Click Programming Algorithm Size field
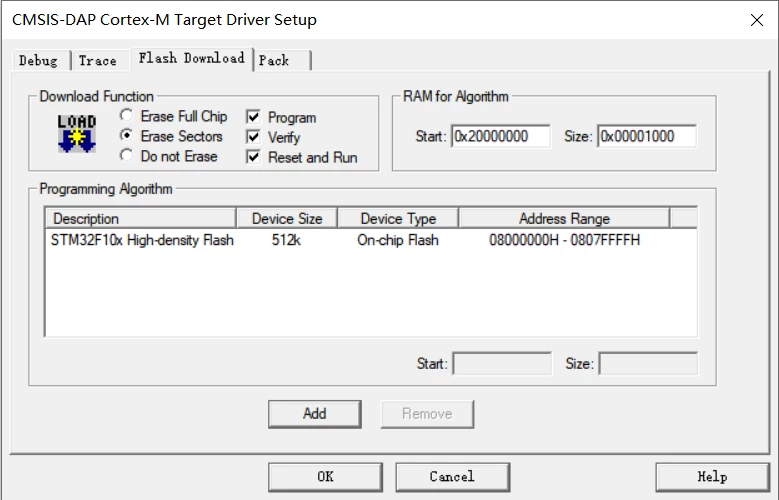 pos(648,364)
